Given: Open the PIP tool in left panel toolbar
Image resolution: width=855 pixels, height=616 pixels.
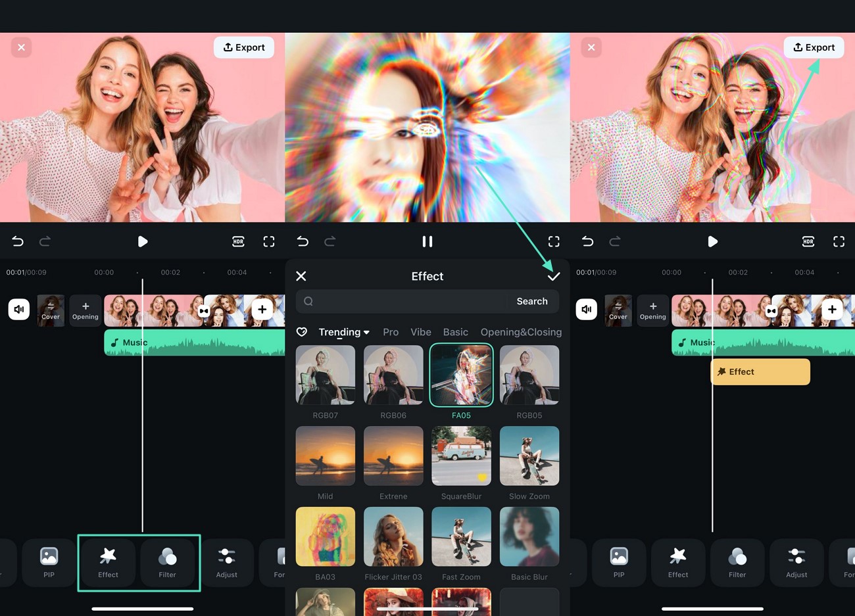Looking at the screenshot, I should [x=49, y=563].
